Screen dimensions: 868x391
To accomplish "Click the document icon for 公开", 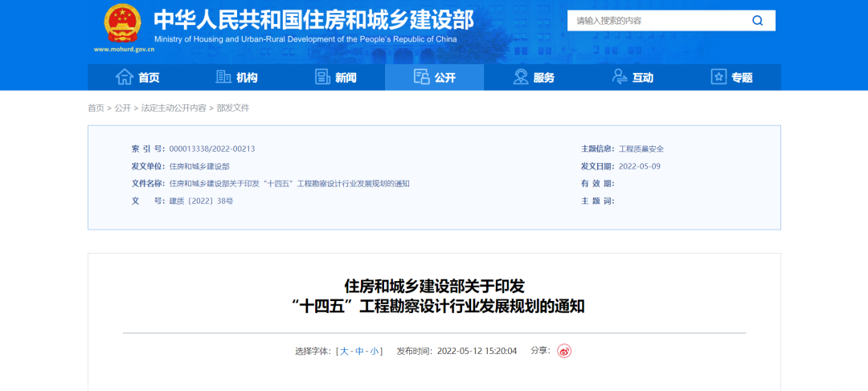I will point(422,77).
